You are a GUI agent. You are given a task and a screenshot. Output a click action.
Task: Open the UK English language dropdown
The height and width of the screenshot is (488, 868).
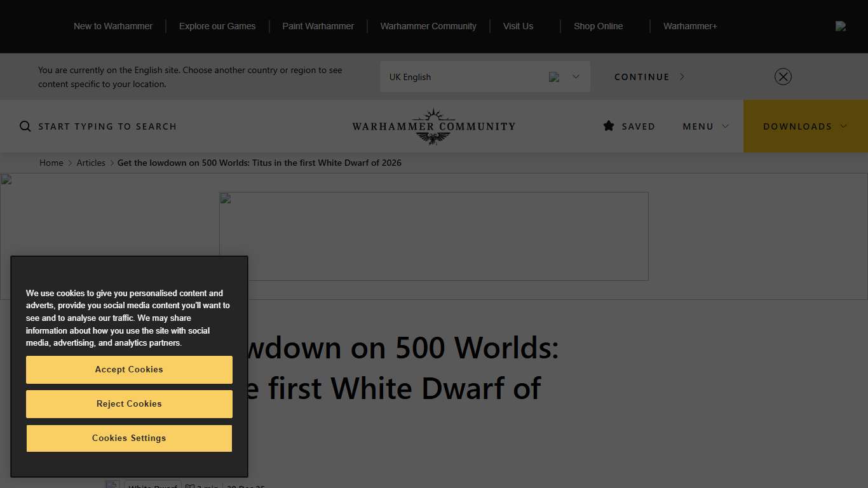(575, 76)
